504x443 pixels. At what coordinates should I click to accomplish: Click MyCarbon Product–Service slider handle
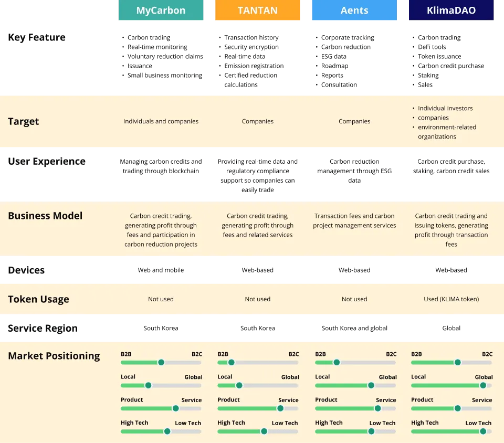(x=175, y=408)
